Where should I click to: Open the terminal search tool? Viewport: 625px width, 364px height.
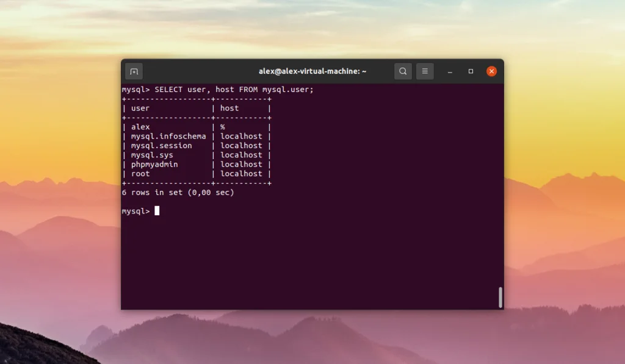tap(403, 71)
